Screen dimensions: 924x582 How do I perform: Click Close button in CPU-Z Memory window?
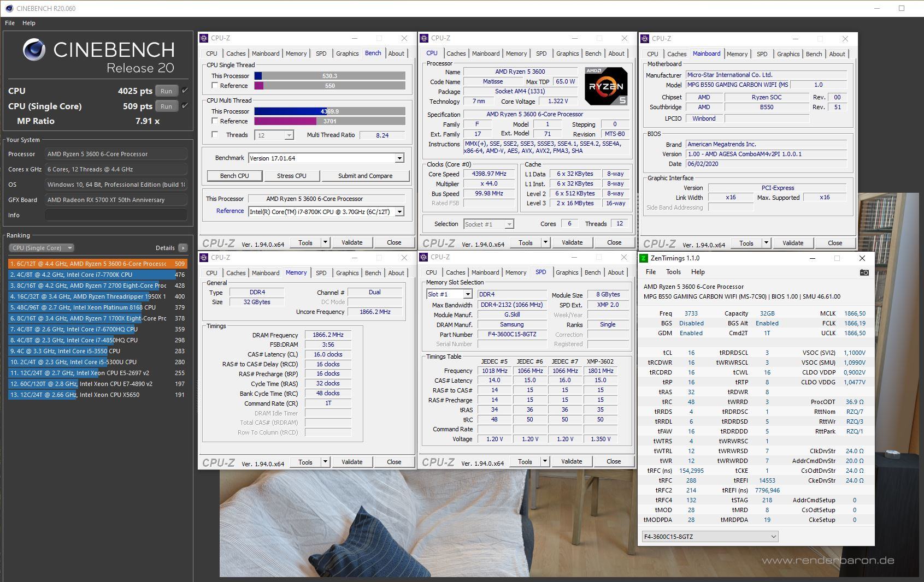click(394, 462)
